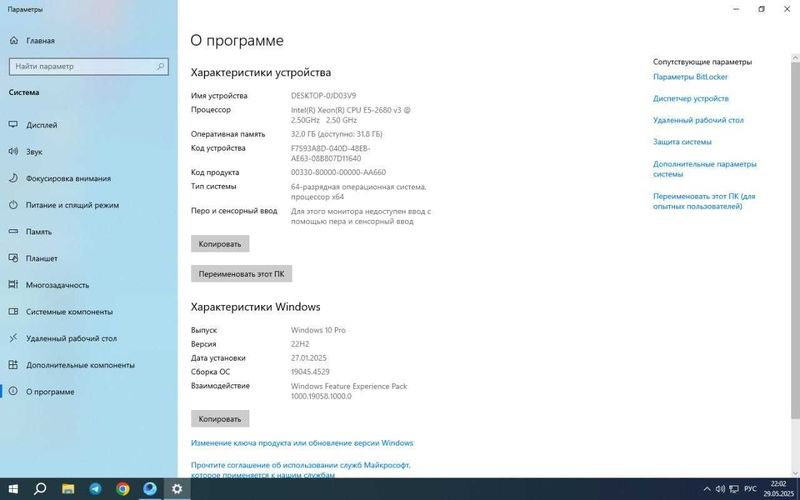This screenshot has width=800, height=500.
Task: Launch Google Chrome from taskbar
Action: point(122,489)
